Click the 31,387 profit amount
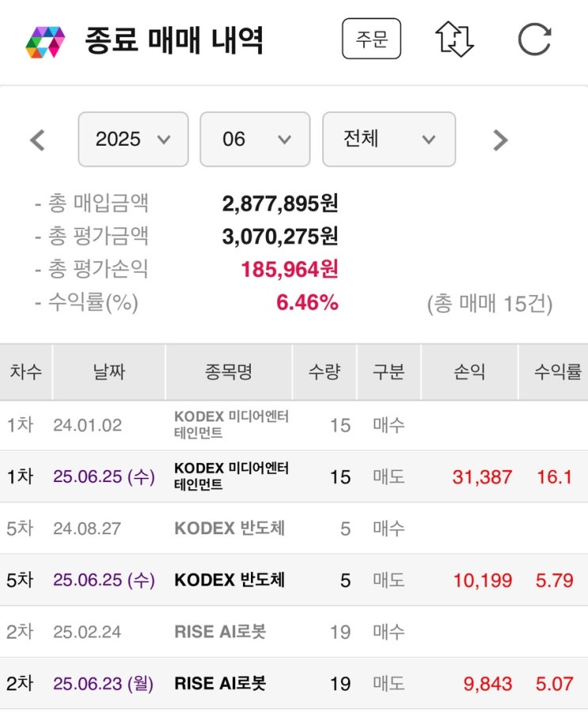 [482, 477]
